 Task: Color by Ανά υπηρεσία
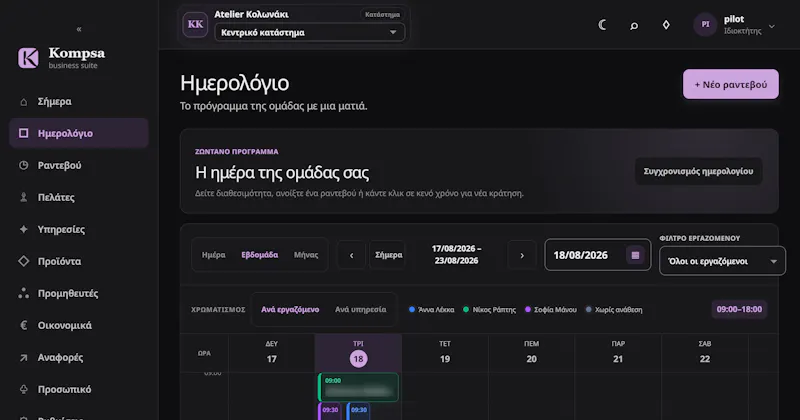[x=361, y=309]
